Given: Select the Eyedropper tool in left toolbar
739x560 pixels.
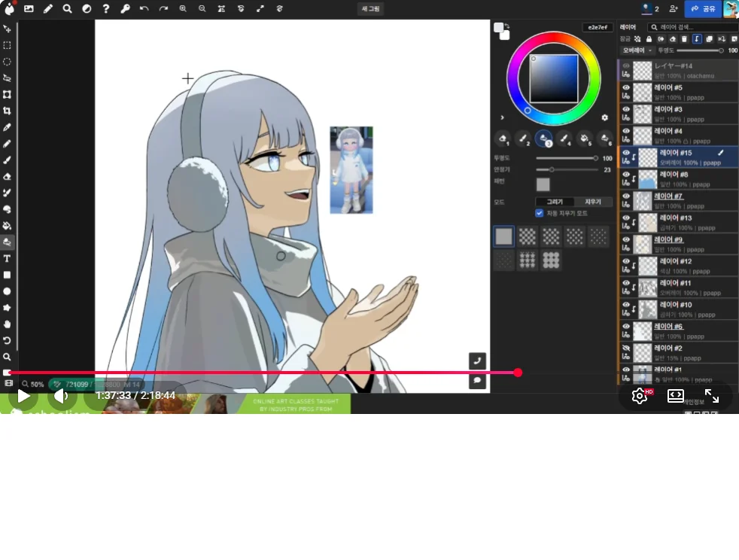Looking at the screenshot, I should [7, 127].
